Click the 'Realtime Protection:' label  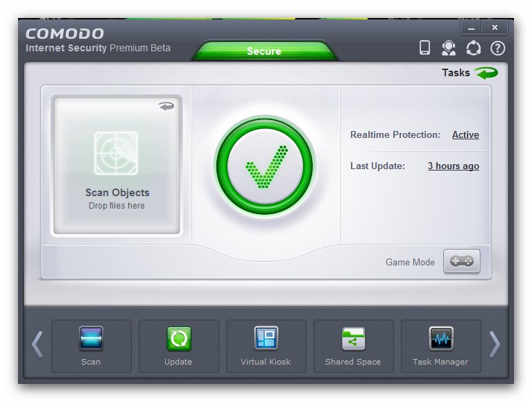[x=395, y=135]
